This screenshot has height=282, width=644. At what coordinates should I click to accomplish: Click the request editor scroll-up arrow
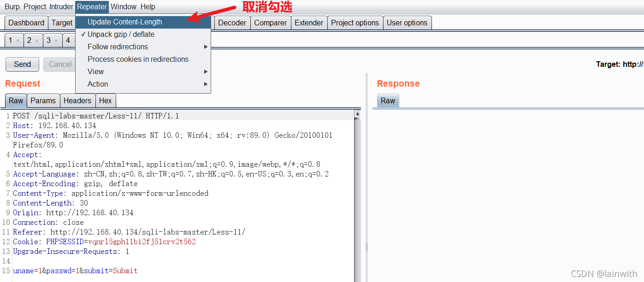(357, 114)
